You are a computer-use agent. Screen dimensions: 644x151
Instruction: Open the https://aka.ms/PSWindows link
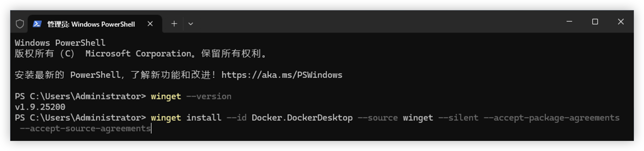click(282, 75)
